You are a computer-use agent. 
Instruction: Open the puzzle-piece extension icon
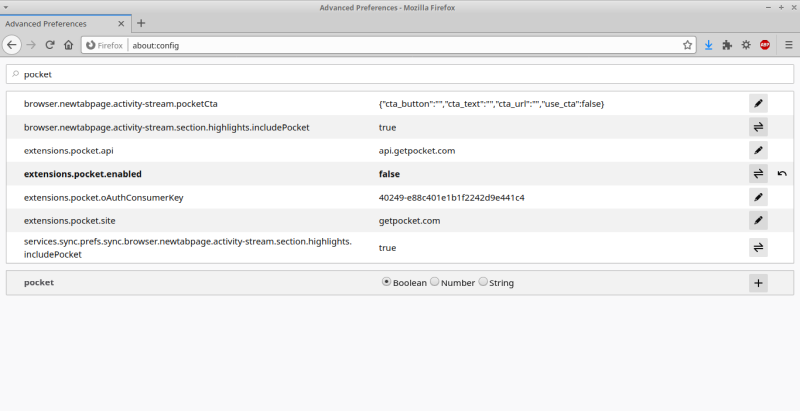[727, 45]
